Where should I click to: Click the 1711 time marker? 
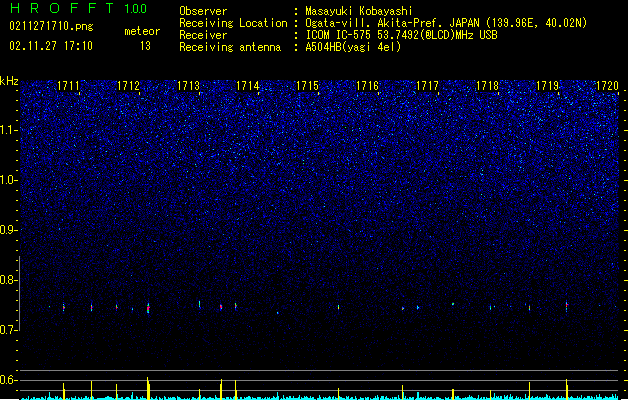point(68,86)
